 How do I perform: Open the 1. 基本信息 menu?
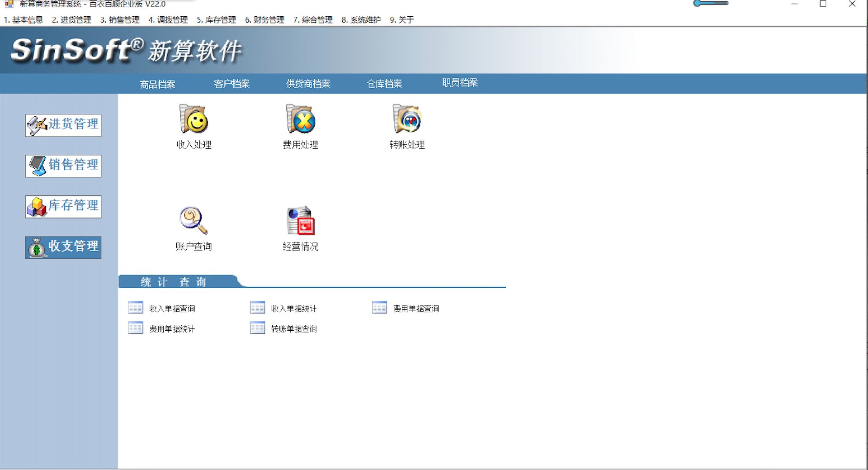pos(23,20)
